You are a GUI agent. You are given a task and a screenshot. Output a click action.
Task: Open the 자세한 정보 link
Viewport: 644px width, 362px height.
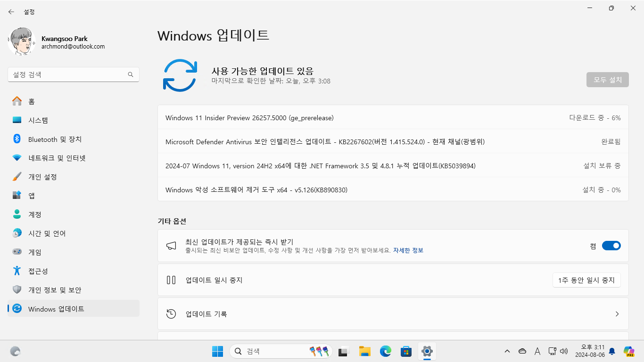click(x=408, y=250)
